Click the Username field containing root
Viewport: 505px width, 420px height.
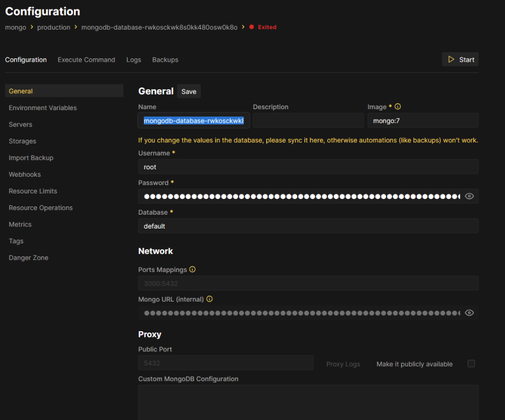coord(308,167)
